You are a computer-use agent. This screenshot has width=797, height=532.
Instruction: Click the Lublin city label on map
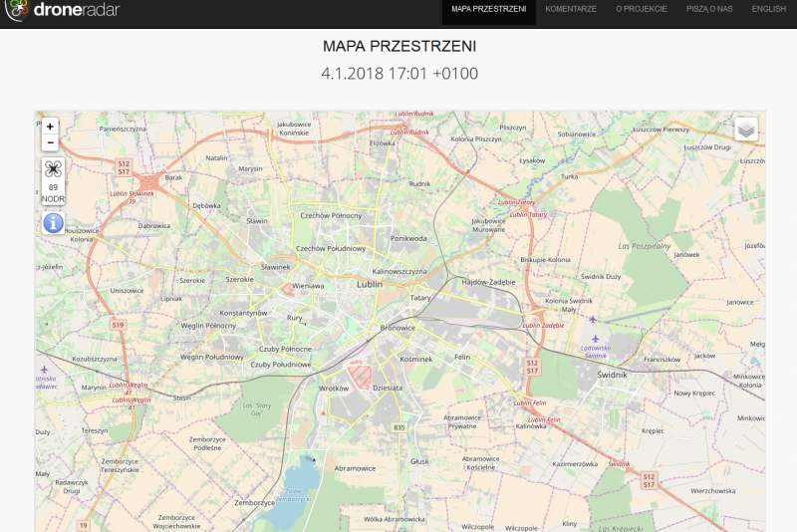point(369,284)
